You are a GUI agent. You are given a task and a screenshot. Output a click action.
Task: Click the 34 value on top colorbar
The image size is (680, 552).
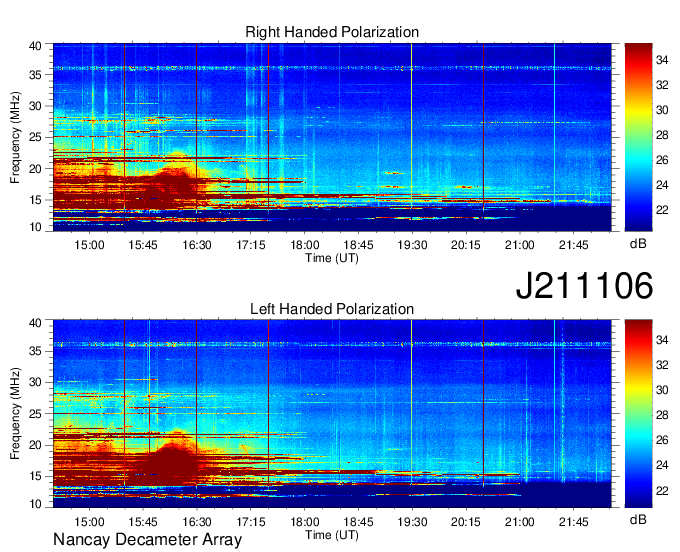pos(662,60)
